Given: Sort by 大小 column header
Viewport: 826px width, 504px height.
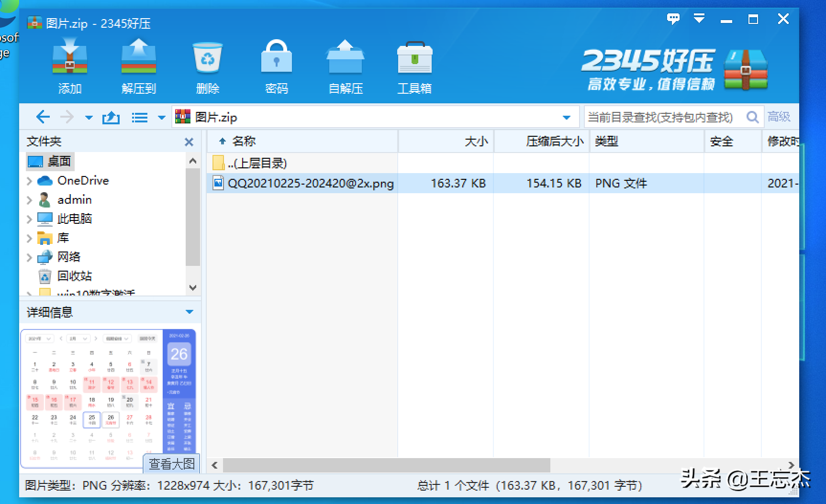Looking at the screenshot, I should tap(446, 141).
